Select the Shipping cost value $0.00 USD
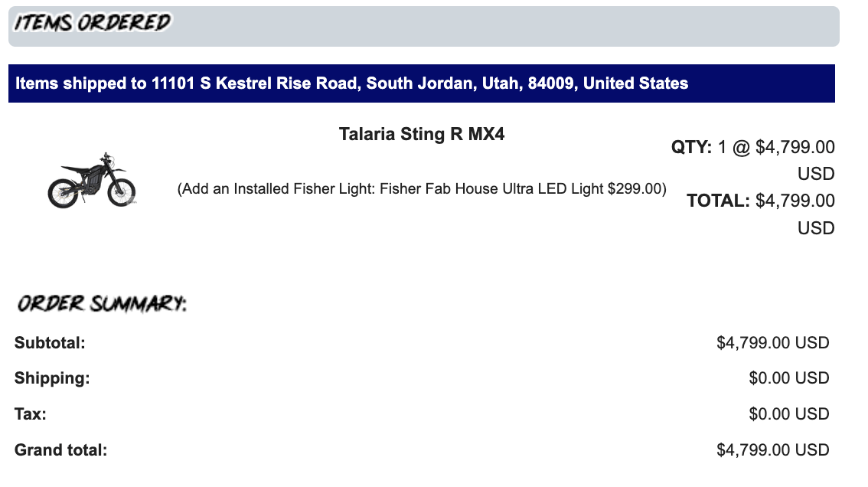This screenshot has width=868, height=487. [788, 378]
